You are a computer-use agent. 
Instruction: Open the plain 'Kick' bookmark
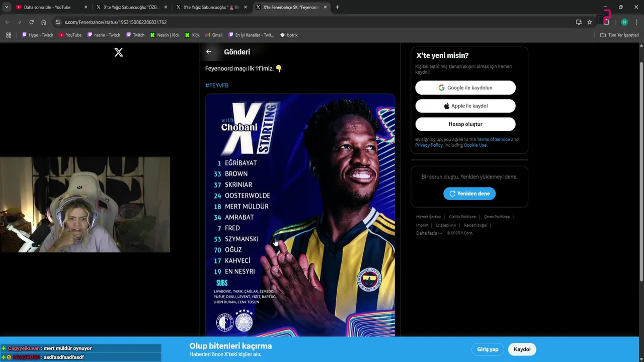click(192, 35)
